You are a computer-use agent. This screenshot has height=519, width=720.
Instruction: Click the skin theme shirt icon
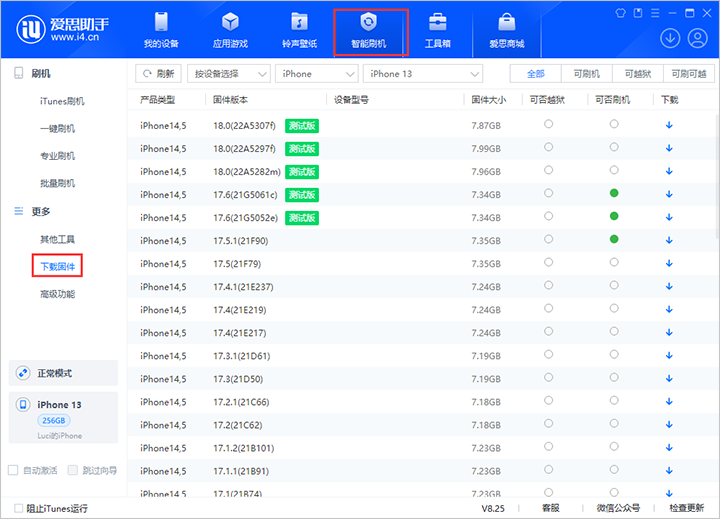pos(620,13)
